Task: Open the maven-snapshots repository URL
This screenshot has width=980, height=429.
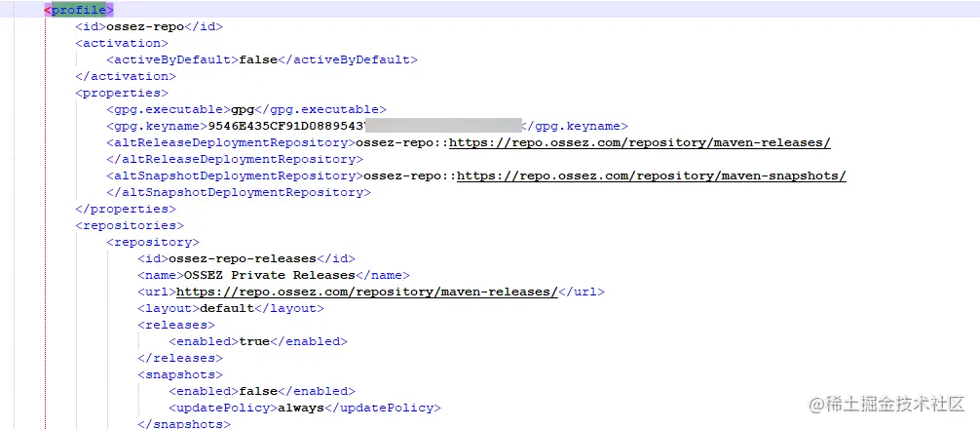Action: tap(652, 175)
